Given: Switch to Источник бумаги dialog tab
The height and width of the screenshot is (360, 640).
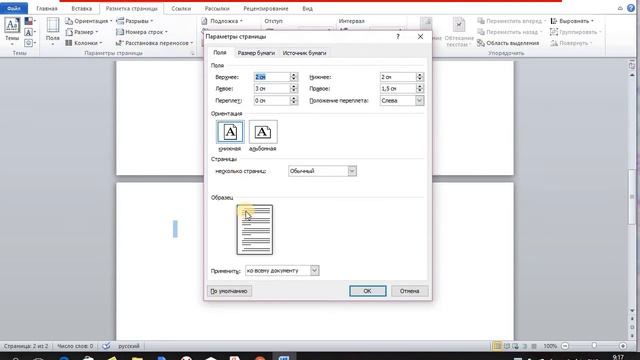Looking at the screenshot, I should click(304, 53).
